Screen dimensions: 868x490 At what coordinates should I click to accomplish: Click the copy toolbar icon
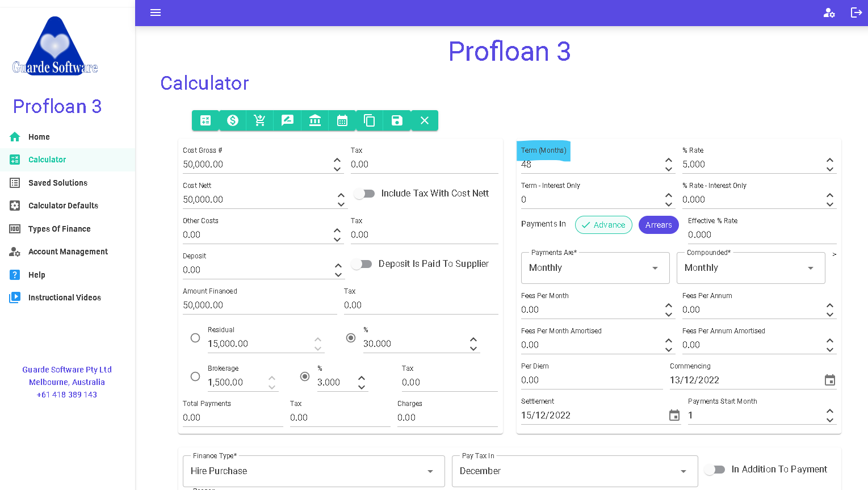point(370,120)
